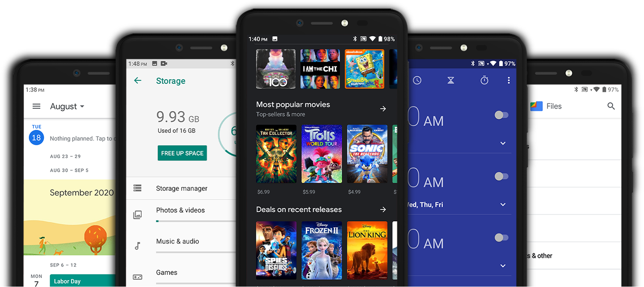Expand the third alarm chevron
Screen dimensions: 644x287
pyautogui.click(x=503, y=266)
